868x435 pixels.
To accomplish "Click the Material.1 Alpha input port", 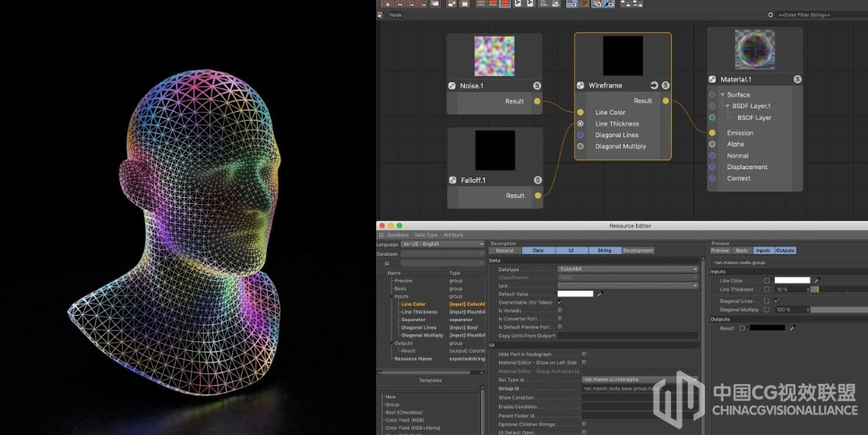I will [x=712, y=144].
